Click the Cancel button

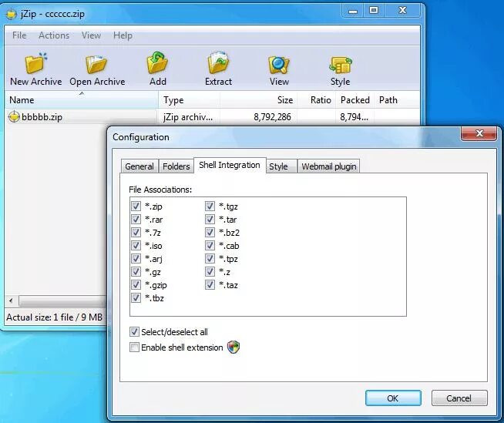point(459,398)
